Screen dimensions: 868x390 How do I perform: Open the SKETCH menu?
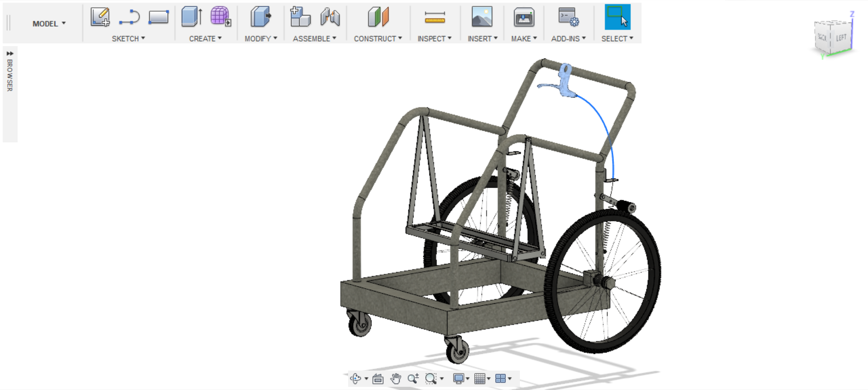(x=128, y=39)
